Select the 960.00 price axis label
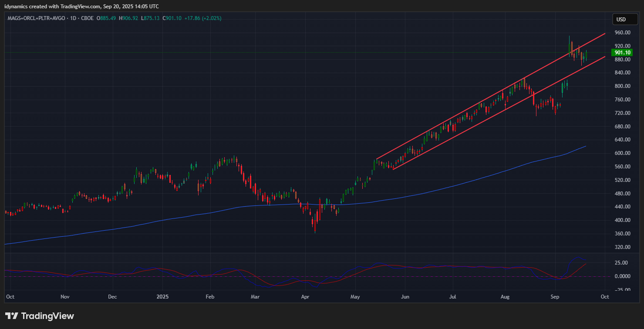 tap(622, 33)
